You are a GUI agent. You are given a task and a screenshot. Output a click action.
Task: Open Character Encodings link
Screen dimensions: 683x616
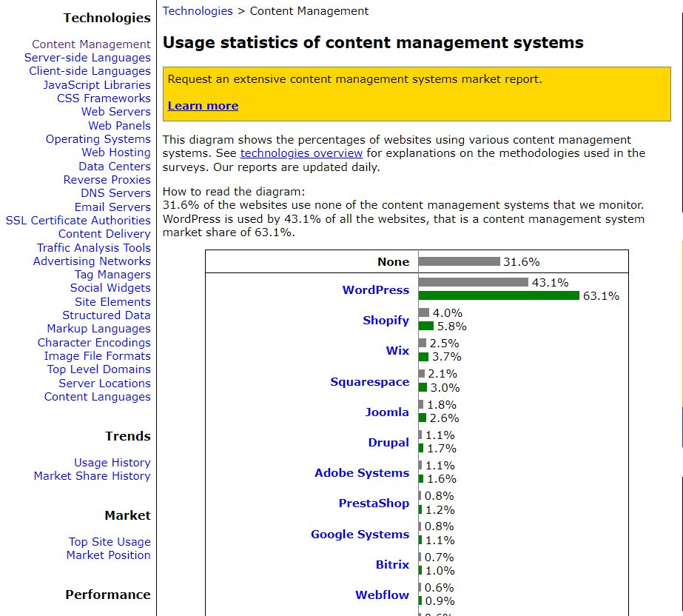94,343
